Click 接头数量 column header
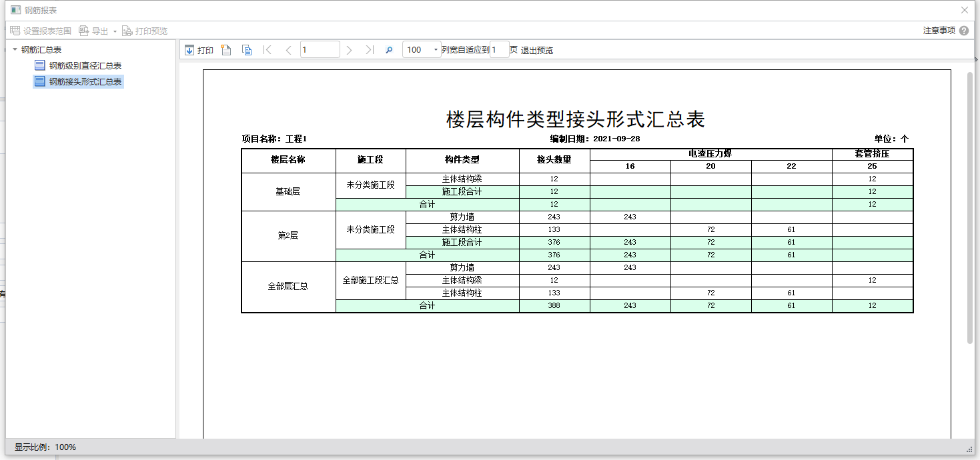The height and width of the screenshot is (460, 980). [554, 160]
